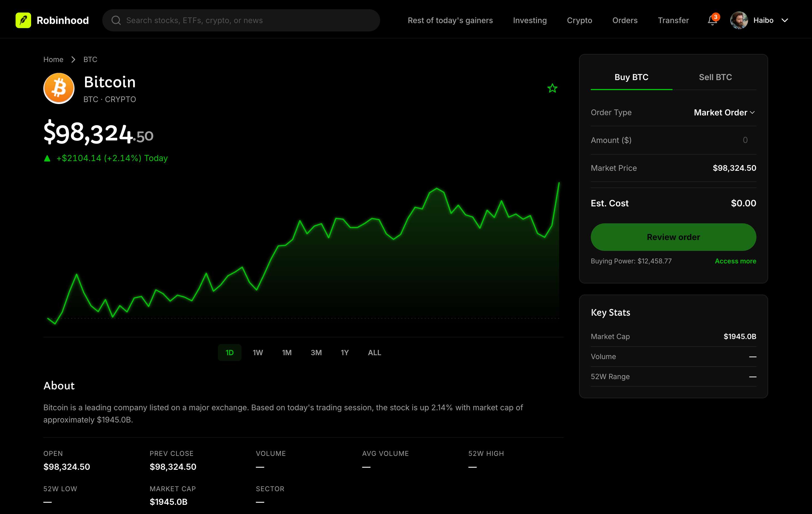The width and height of the screenshot is (812, 514).
Task: Click the Haibo username label
Action: (x=763, y=20)
